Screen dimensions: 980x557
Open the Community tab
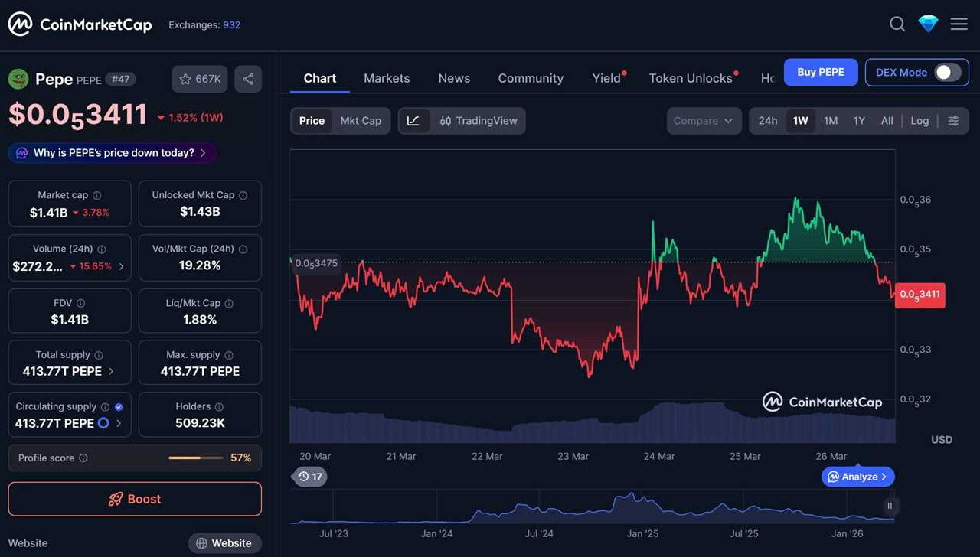click(x=531, y=78)
